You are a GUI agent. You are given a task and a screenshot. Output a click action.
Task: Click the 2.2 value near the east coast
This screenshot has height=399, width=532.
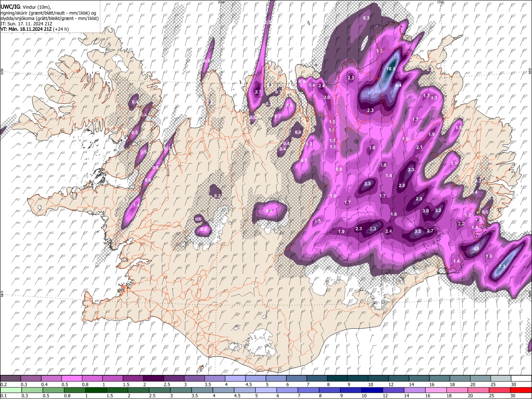coord(461,224)
